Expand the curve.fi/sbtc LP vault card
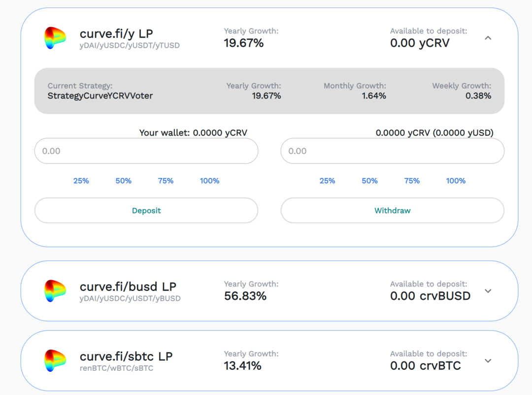 tap(488, 360)
